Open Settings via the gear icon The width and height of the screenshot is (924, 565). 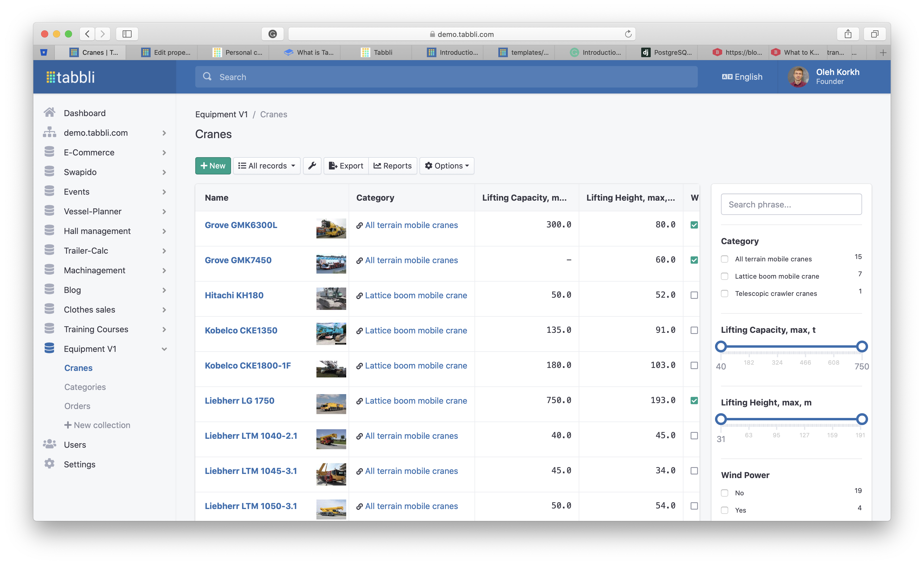click(x=49, y=464)
